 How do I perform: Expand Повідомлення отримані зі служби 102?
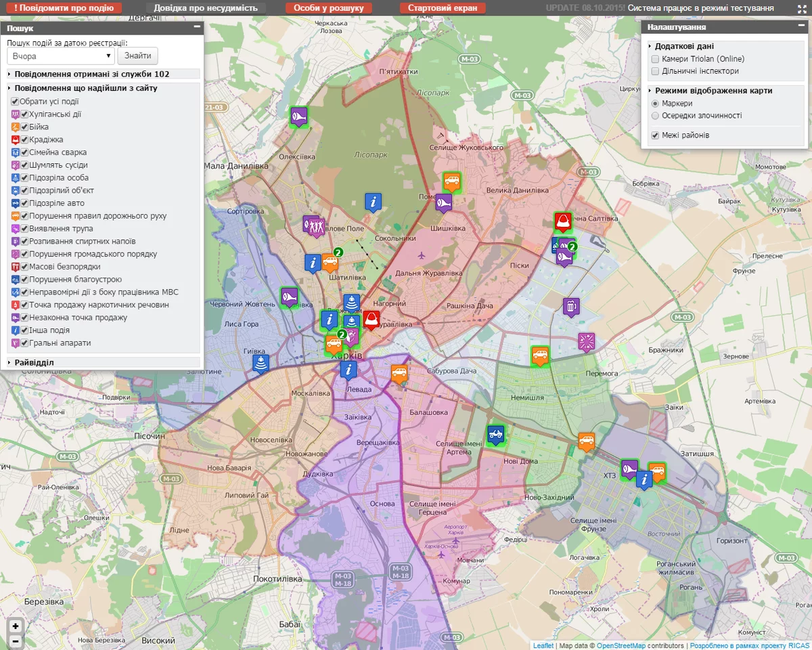(104, 74)
